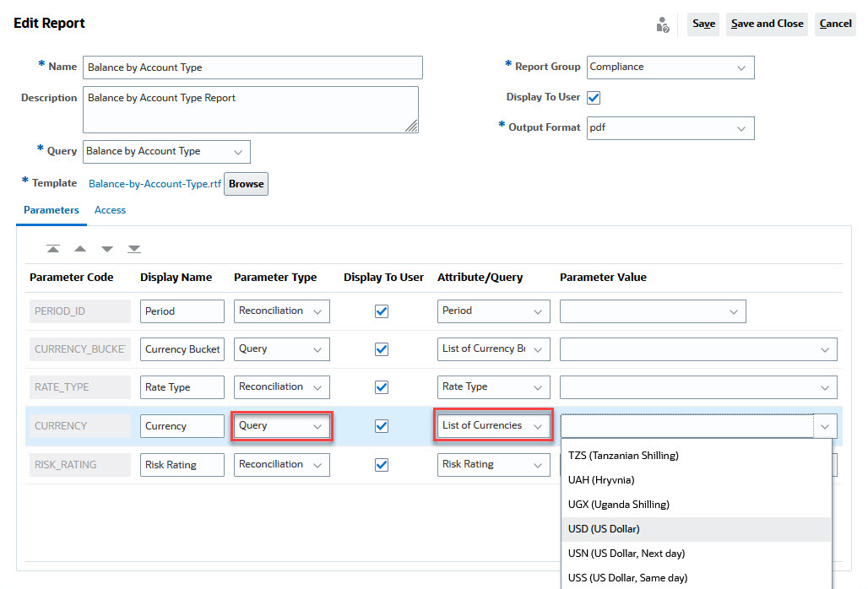Viewport: 868px width, 589px height.
Task: Edit the Currency Bucket display name field
Action: (182, 349)
